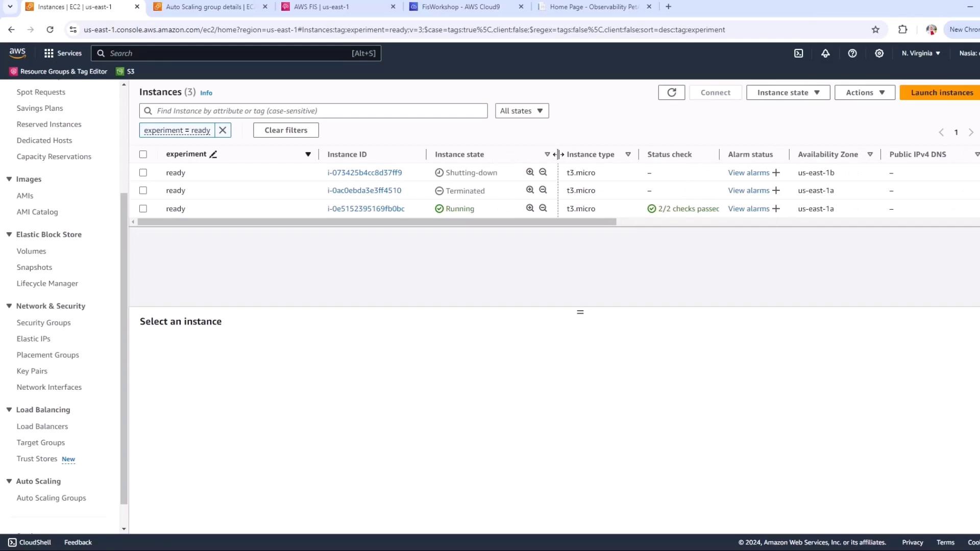Open instance link i-0ac0ebda3e3ff4510
This screenshot has width=980, height=551.
pyautogui.click(x=364, y=190)
